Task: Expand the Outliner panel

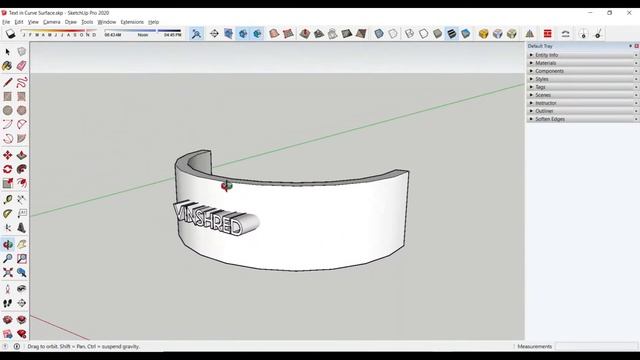Action: click(582, 111)
